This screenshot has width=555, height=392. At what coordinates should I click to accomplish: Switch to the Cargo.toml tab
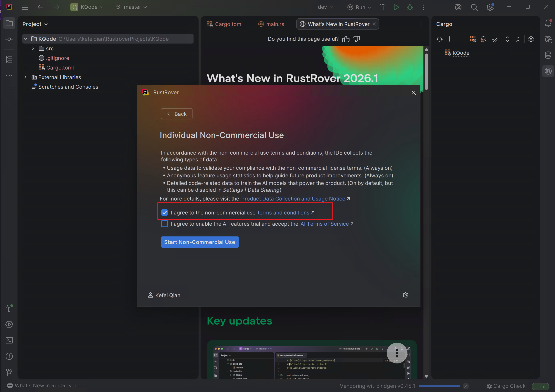(225, 24)
